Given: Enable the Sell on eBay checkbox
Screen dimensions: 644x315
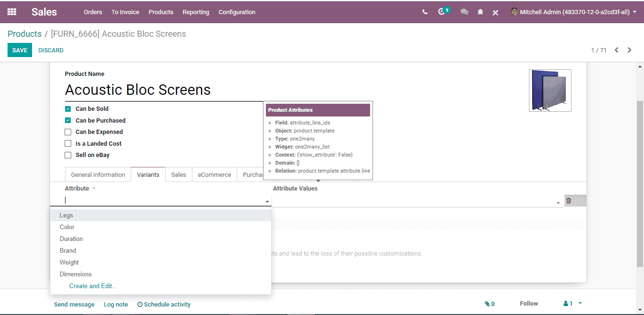Looking at the screenshot, I should [68, 155].
